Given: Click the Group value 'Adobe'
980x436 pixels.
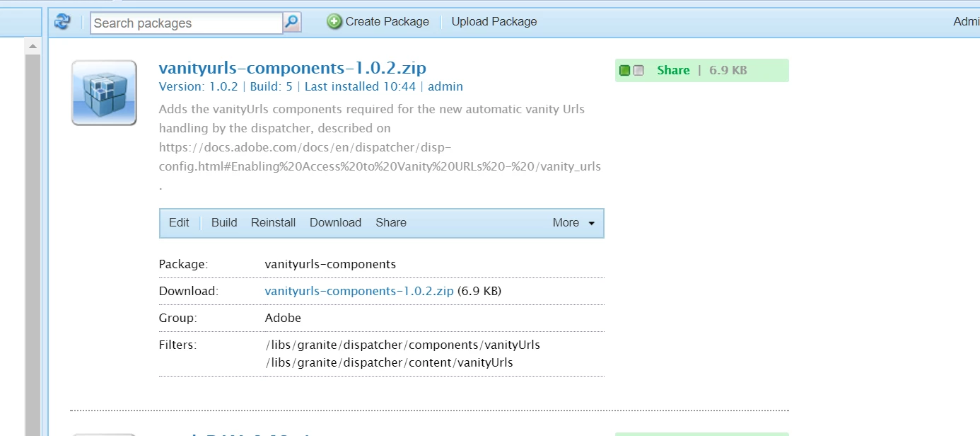Looking at the screenshot, I should point(283,318).
